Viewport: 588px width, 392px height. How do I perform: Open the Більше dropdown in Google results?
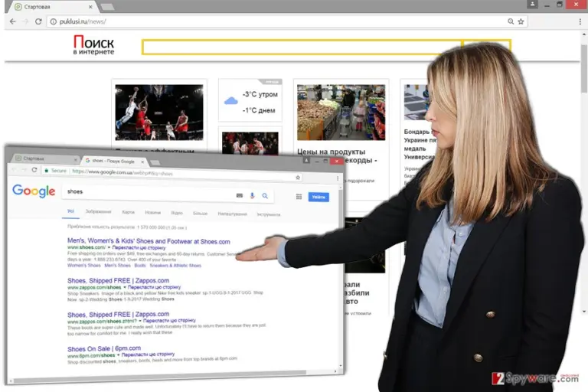point(200,214)
